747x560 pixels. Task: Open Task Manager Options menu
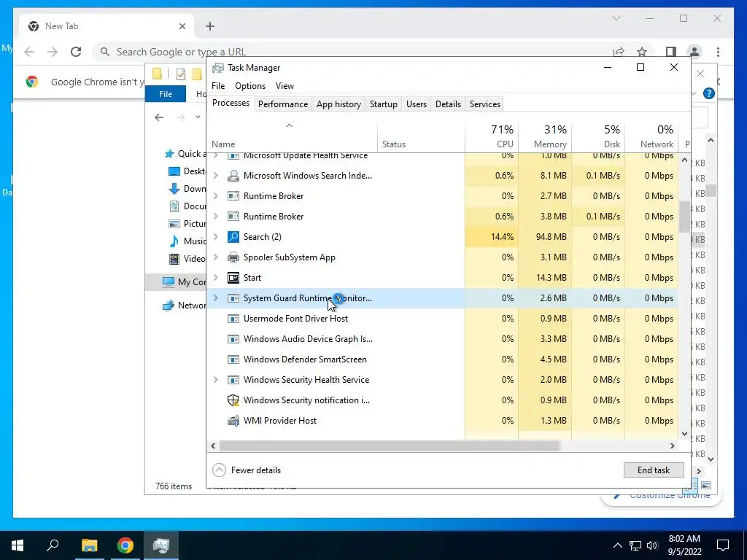250,86
